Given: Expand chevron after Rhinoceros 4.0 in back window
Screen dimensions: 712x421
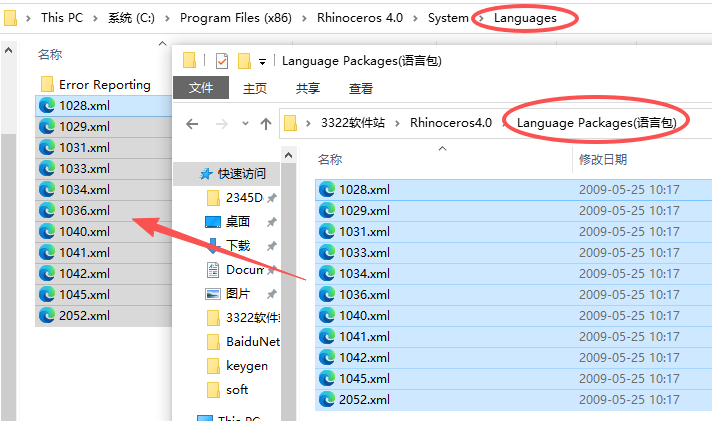Looking at the screenshot, I should coord(415,18).
